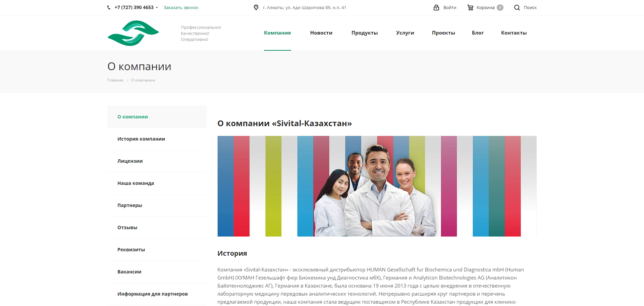The width and height of the screenshot is (644, 306).
Task: Click the phone handset icon
Action: pyautogui.click(x=109, y=7)
